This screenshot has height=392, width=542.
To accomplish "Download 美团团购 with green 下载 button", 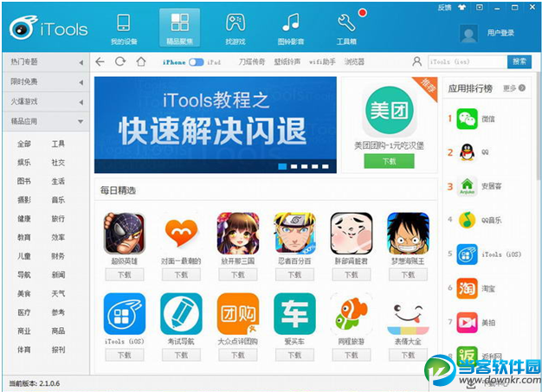I will pyautogui.click(x=390, y=161).
